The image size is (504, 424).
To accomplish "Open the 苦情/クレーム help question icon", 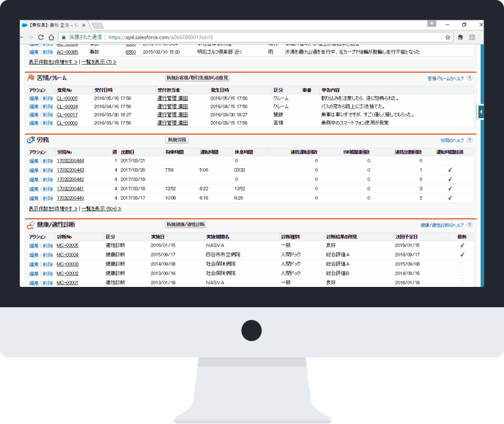I will click(x=470, y=78).
